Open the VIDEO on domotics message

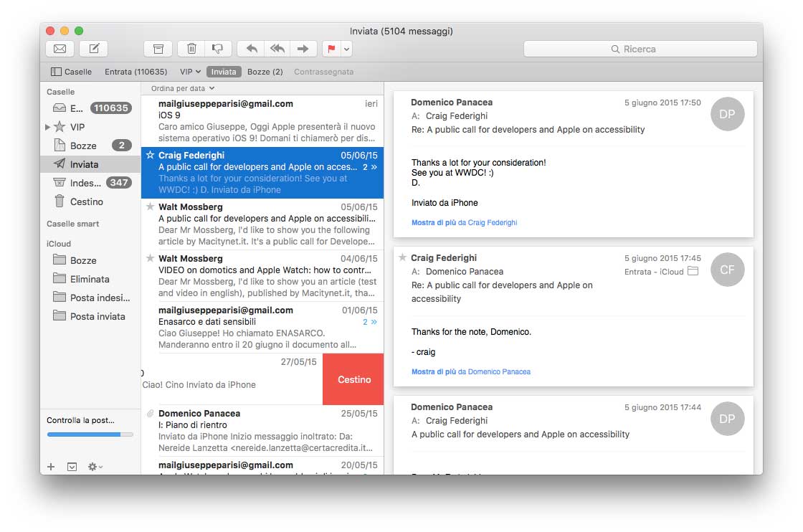[x=262, y=275]
